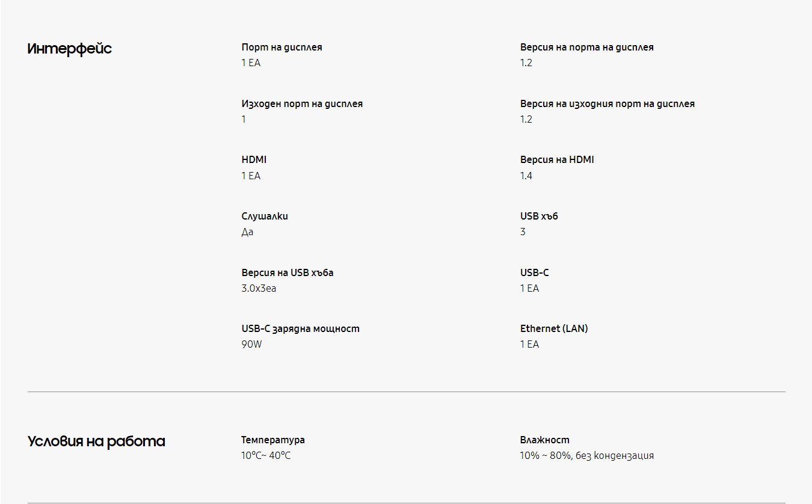This screenshot has height=504, width=812.
Task: Click the Изходен порт на дисплея label
Action: click(302, 103)
